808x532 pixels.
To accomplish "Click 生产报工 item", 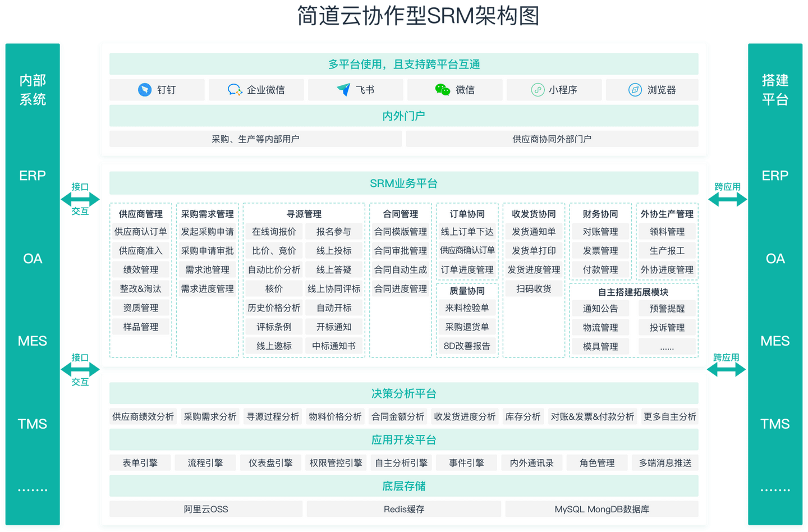I will coord(667,251).
